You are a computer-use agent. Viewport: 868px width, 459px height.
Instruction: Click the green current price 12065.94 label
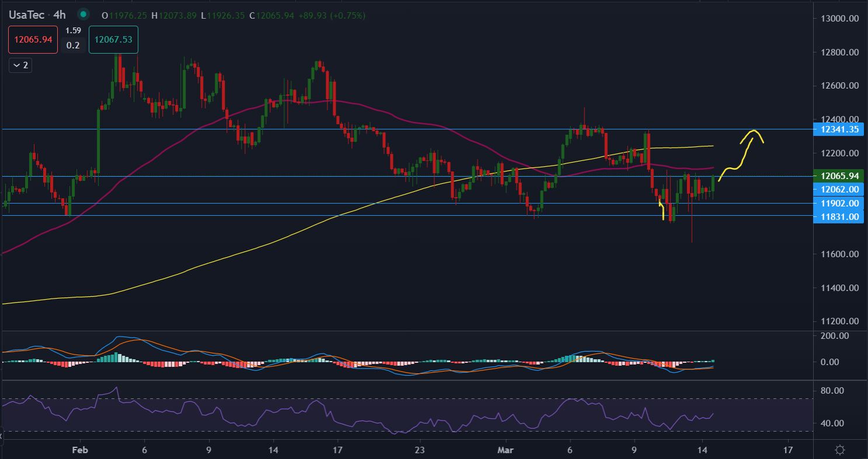coord(838,176)
